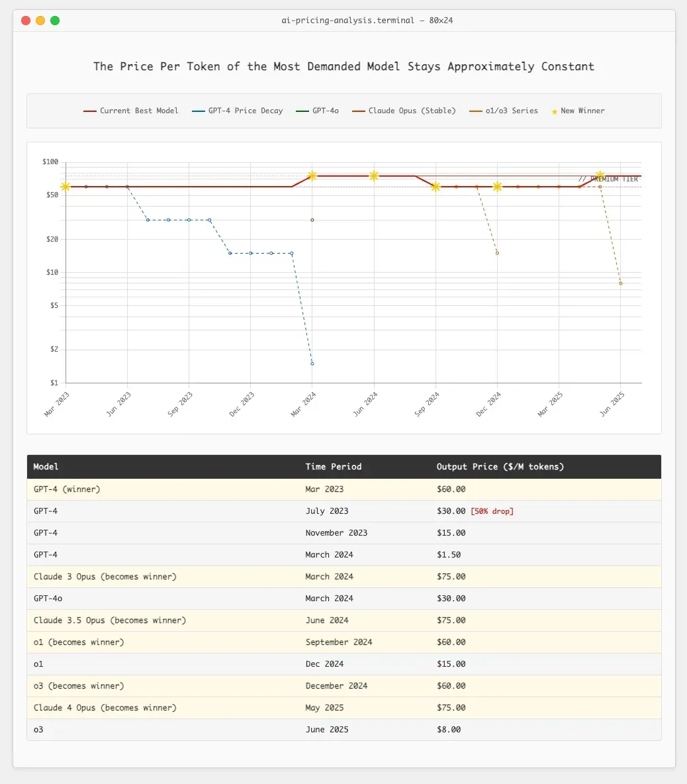Select the Claude 3 Opus table row
This screenshot has width=687, height=784.
(343, 577)
